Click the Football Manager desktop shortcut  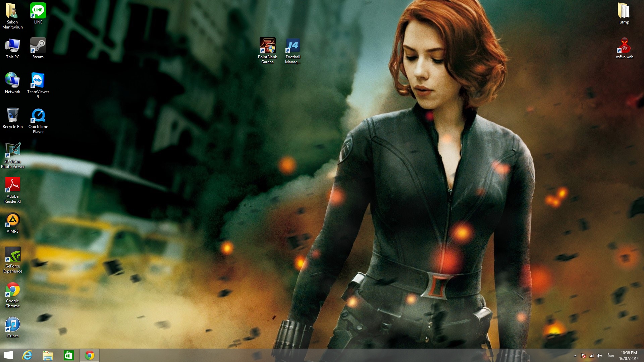(x=293, y=46)
